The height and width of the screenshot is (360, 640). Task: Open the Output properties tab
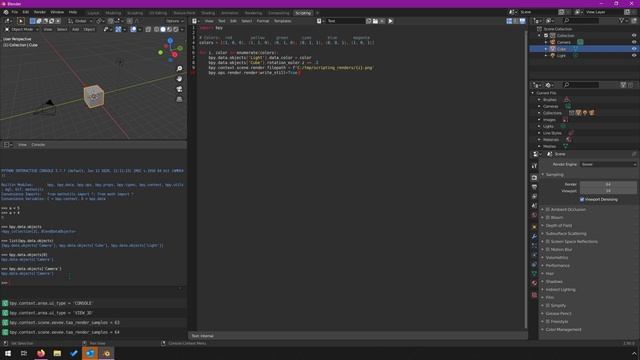pyautogui.click(x=534, y=187)
